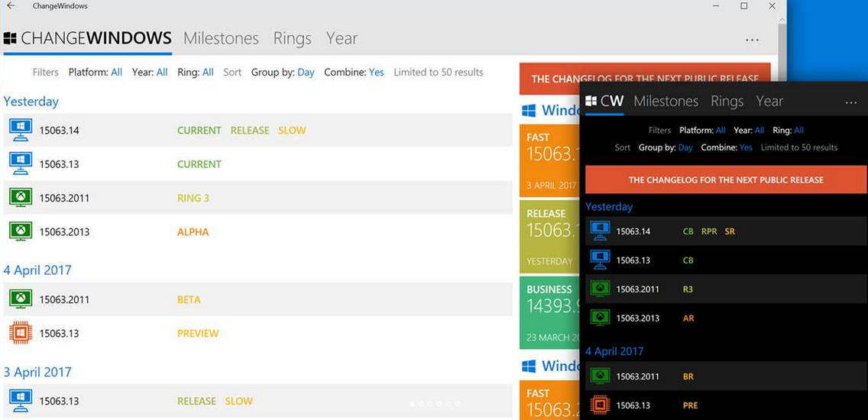This screenshot has width=868, height=420.
Task: Select the BETA tag
Action: [189, 300]
